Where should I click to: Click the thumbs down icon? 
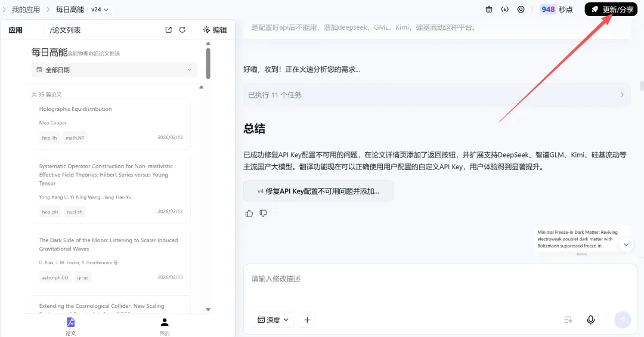click(x=264, y=214)
